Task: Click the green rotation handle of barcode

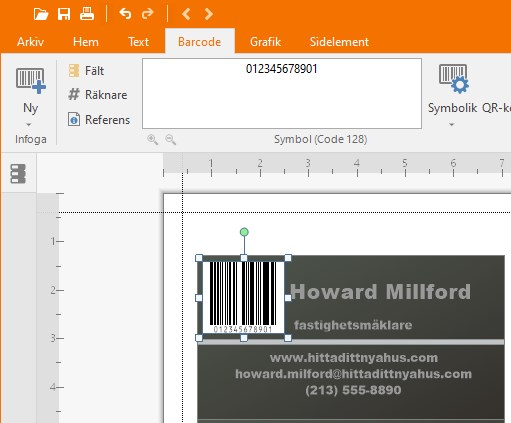Action: pos(244,232)
